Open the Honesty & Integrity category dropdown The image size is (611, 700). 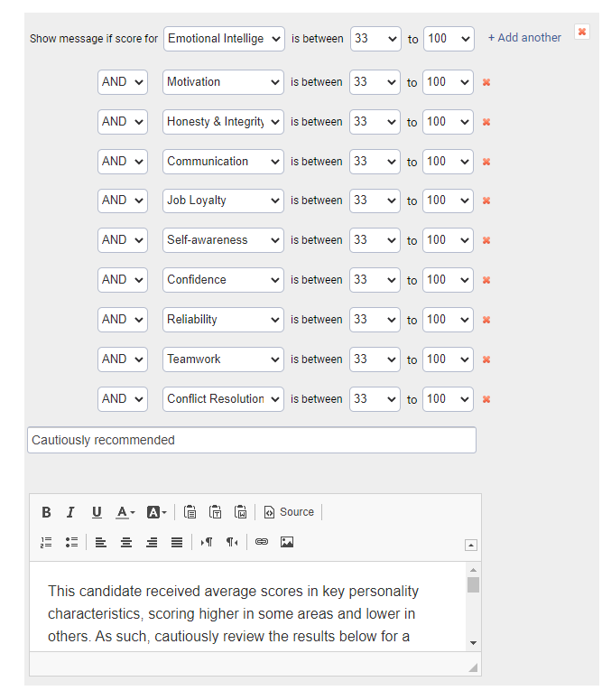click(x=223, y=122)
